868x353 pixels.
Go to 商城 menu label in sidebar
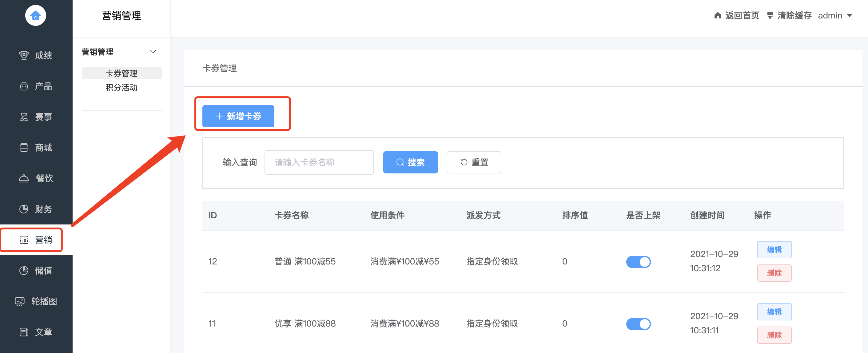(44, 148)
